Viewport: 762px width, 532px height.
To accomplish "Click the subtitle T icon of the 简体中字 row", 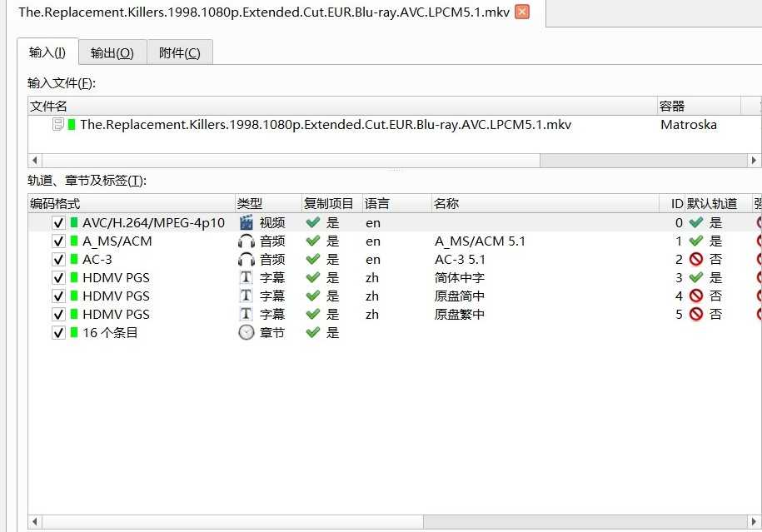I will click(247, 277).
